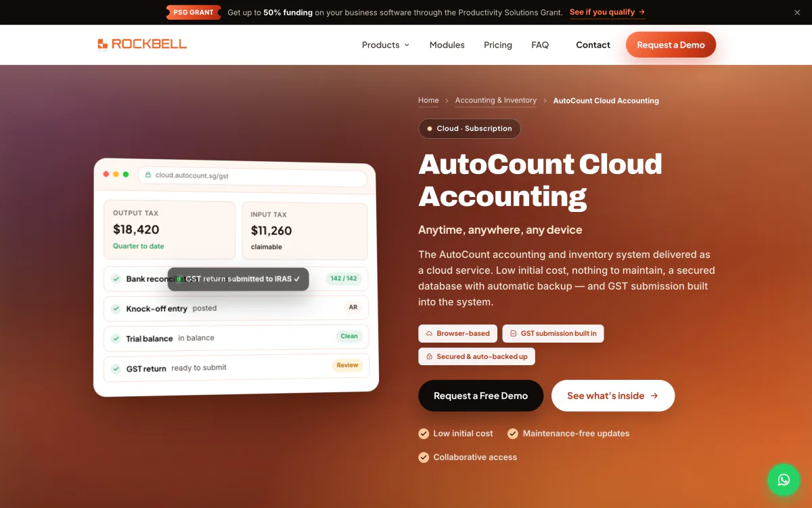Click the lock icon in Secured & auto-backed up chip
The height and width of the screenshot is (508, 812).
429,356
